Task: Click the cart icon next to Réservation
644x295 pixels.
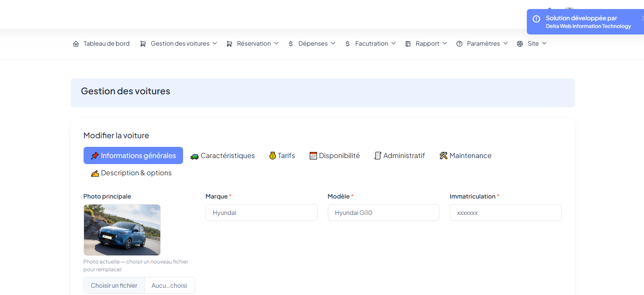Action: click(x=229, y=44)
